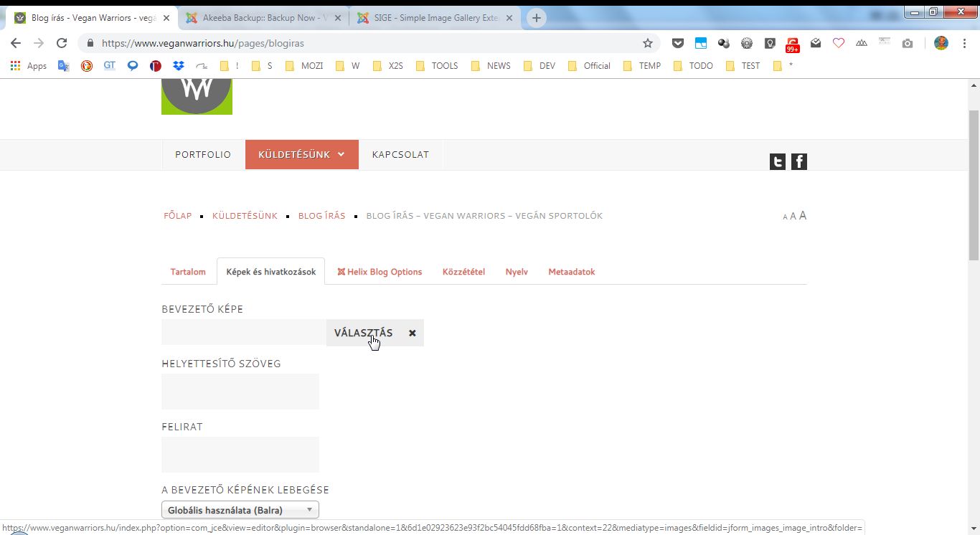The height and width of the screenshot is (535, 980).
Task: Open the MOZI bookmarks folder
Action: [304, 66]
